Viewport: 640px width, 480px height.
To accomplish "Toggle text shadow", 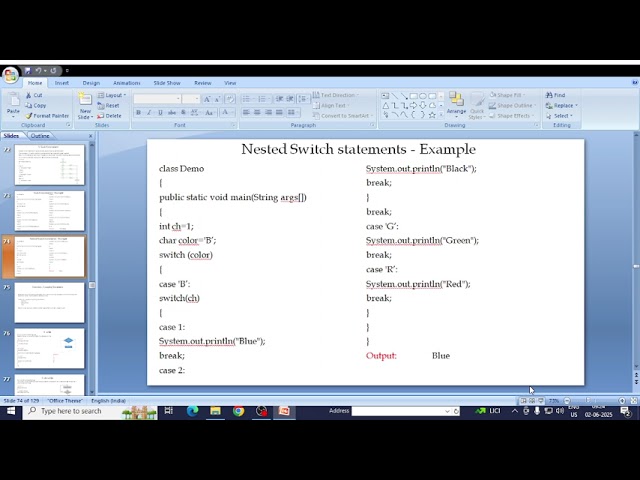I will 183,112.
